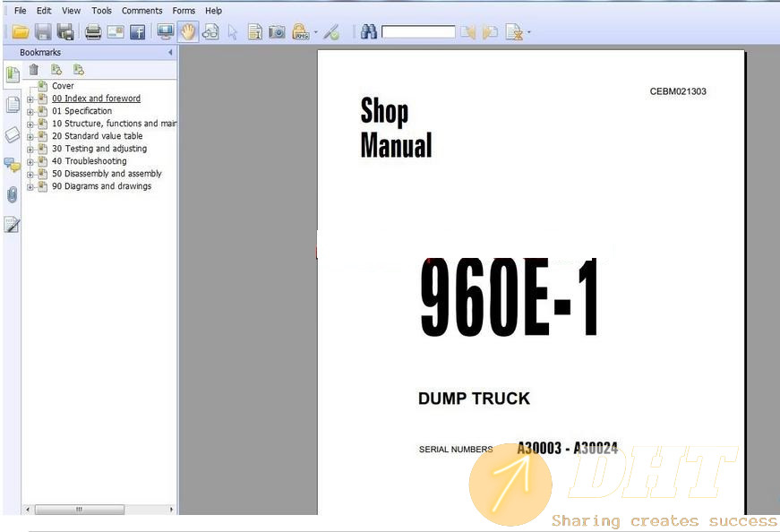Image resolution: width=780 pixels, height=532 pixels.
Task: Click the RMS padlock security icon
Action: click(301, 32)
